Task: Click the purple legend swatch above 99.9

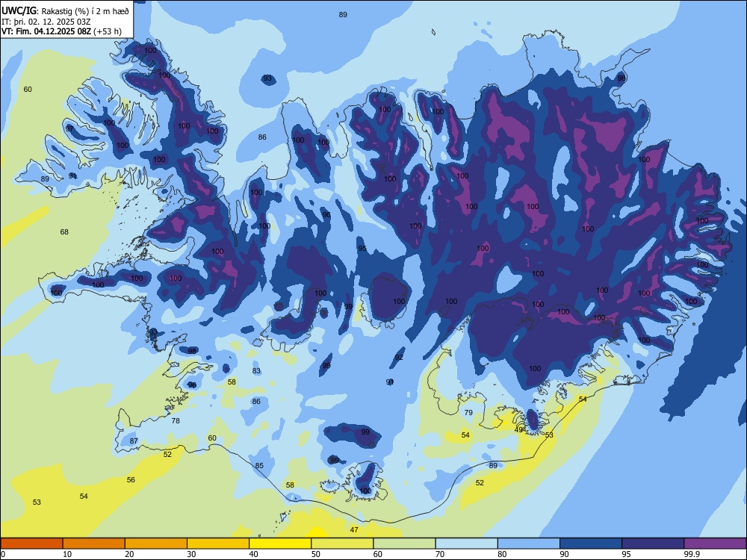Action: pyautogui.click(x=715, y=544)
